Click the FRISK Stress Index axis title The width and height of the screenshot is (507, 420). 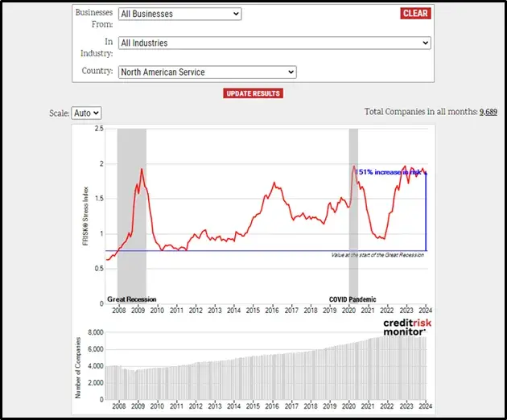pyautogui.click(x=86, y=215)
